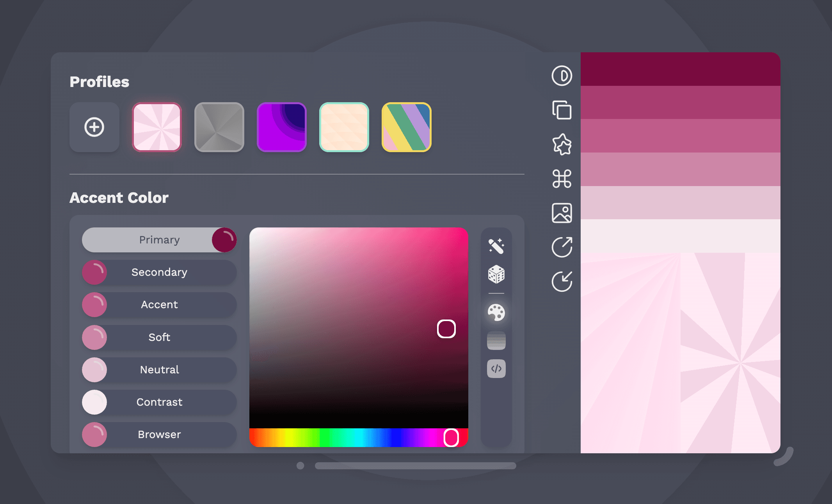Click the dark mode half-circle icon
The width and height of the screenshot is (832, 504).
[x=562, y=76]
